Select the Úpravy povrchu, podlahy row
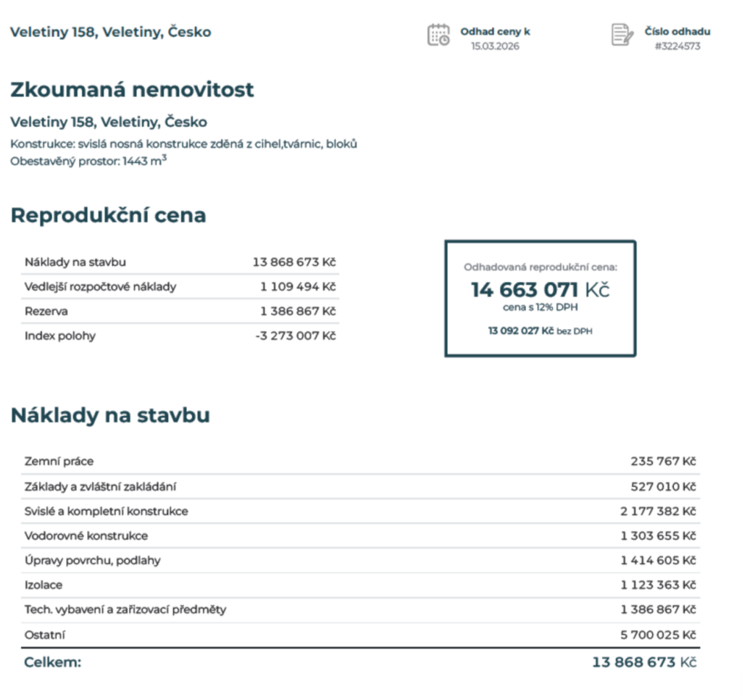This screenshot has width=742, height=700. pyautogui.click(x=361, y=560)
